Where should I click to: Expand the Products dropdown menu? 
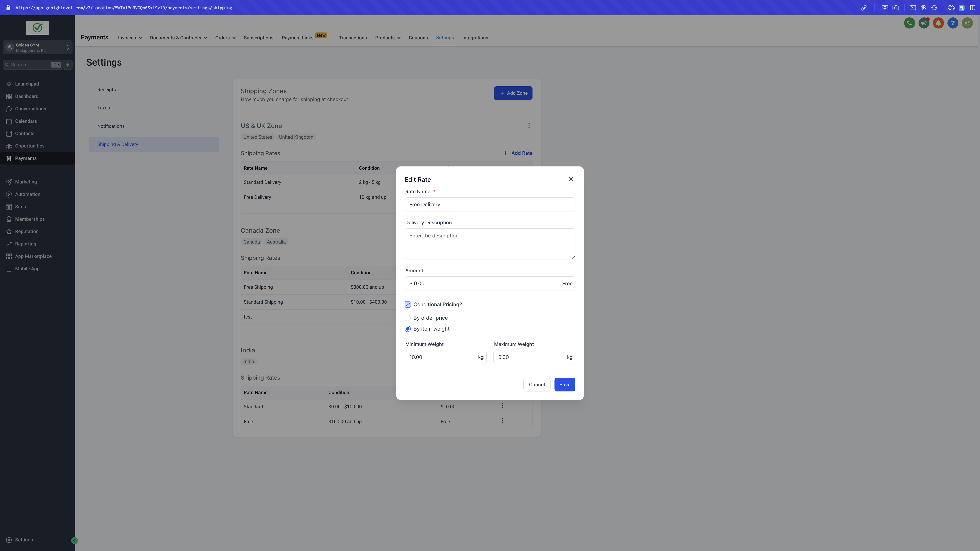click(x=388, y=38)
